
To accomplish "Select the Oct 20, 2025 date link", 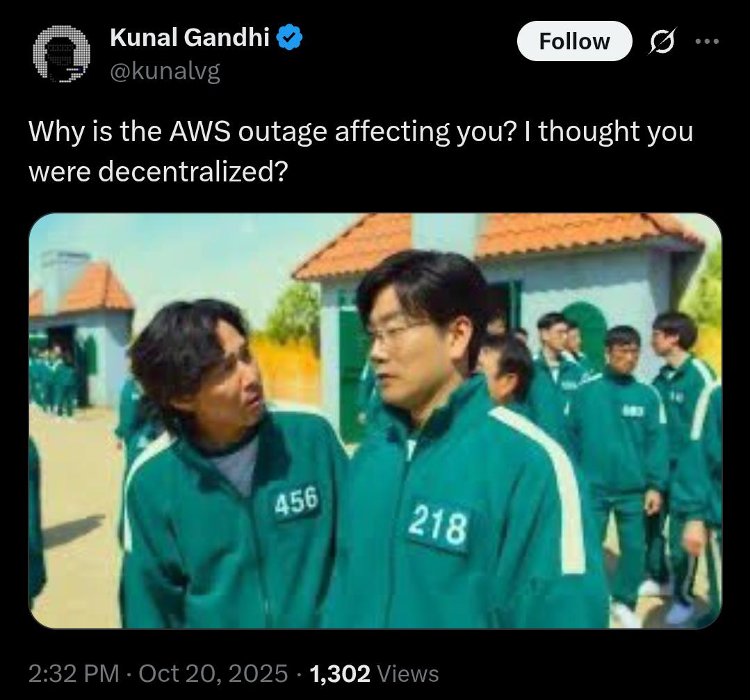I will [213, 674].
